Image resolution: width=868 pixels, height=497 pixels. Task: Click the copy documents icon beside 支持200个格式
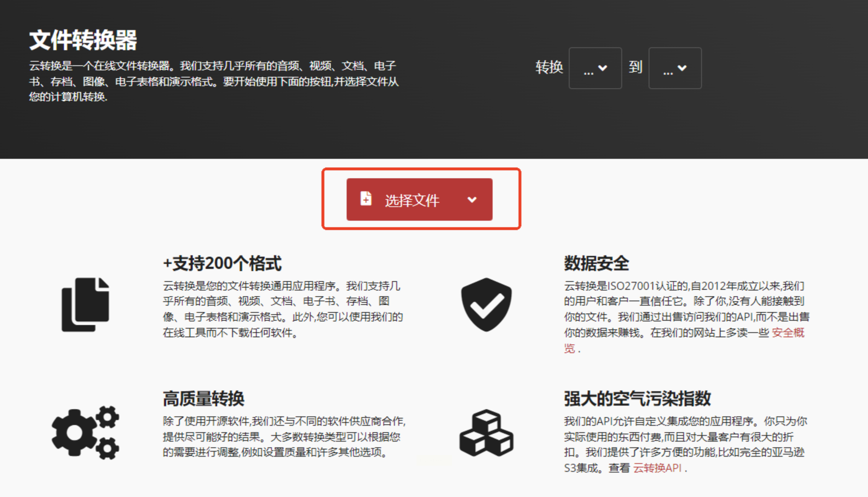pos(85,304)
